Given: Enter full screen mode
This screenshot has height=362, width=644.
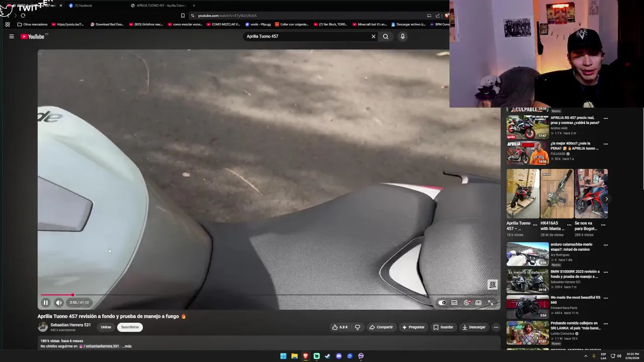Looking at the screenshot, I should 491,303.
